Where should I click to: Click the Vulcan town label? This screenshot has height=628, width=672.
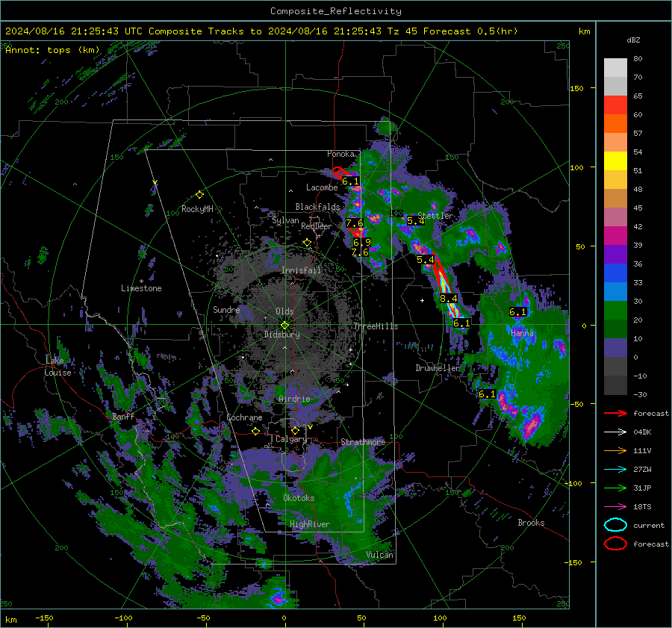[x=380, y=555]
